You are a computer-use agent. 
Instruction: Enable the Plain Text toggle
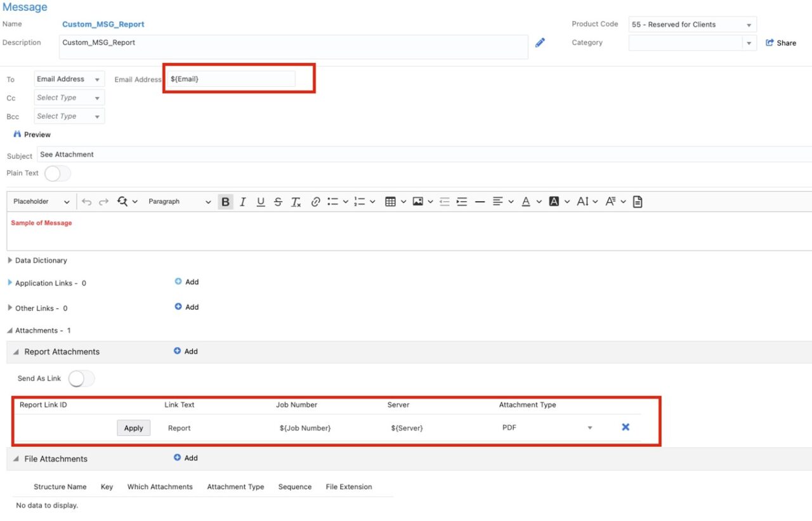tap(56, 173)
